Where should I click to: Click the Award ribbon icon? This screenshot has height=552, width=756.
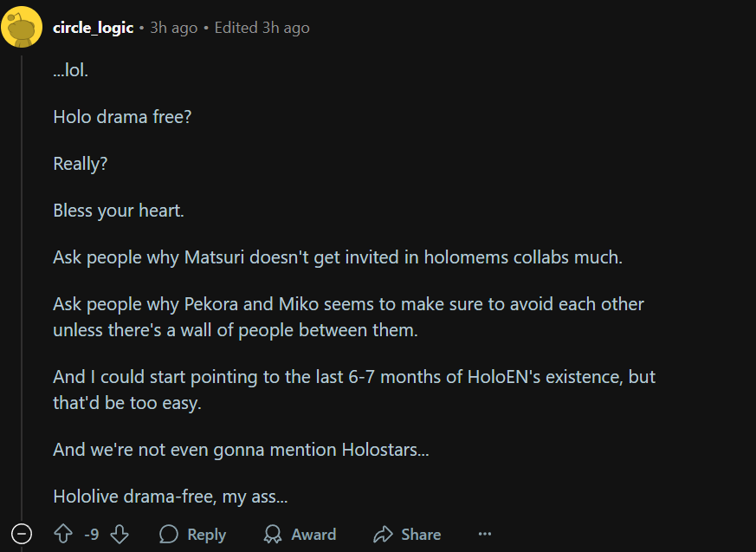click(273, 534)
